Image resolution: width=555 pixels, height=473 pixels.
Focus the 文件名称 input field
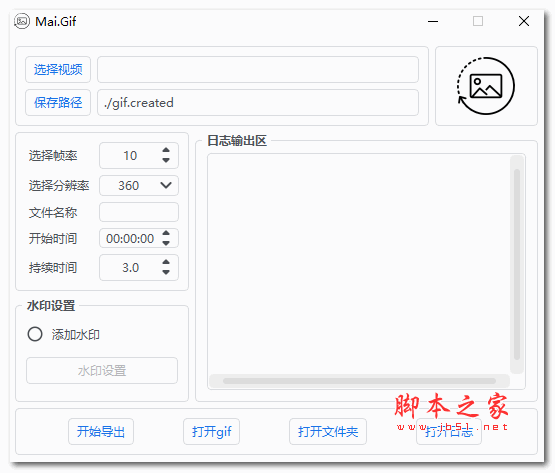139,212
